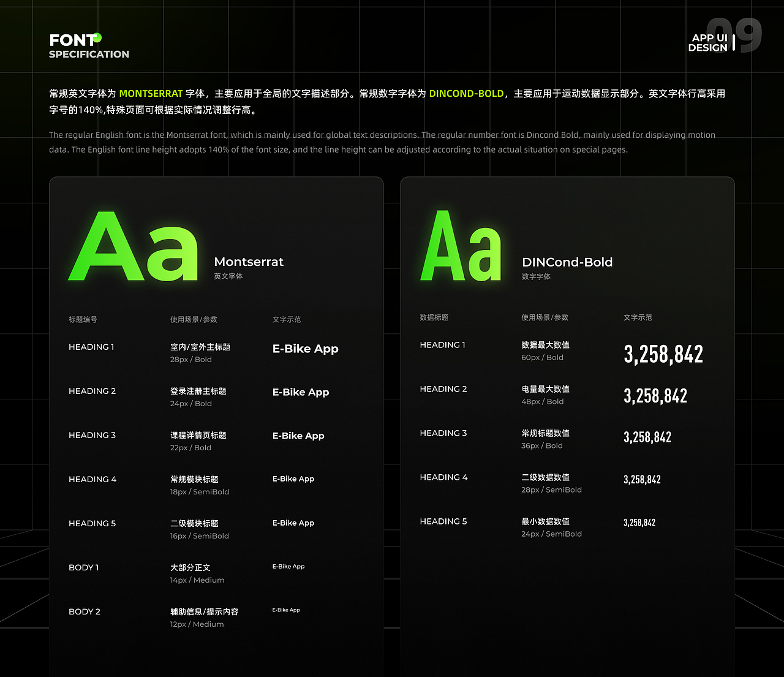Click "使用场景/参数" header in the Montserrat card
The width and height of the screenshot is (784, 677).
(194, 319)
